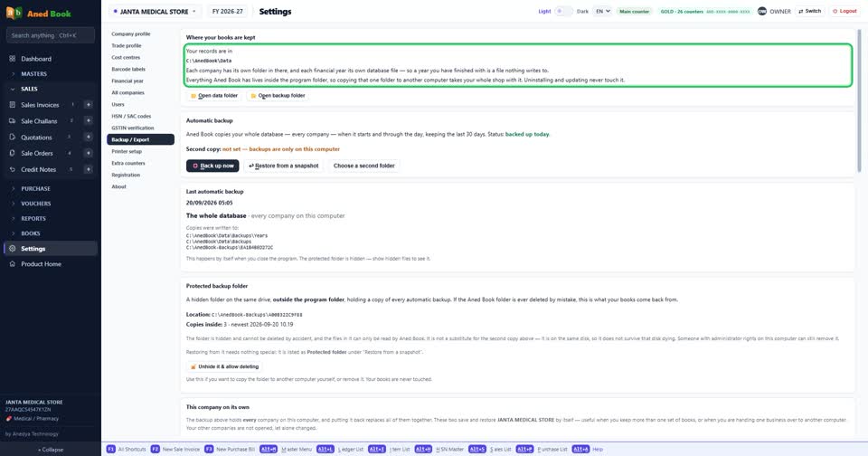Image resolution: width=868 pixels, height=456 pixels.
Task: Open the Company profile settings tab
Action: tap(140, 33)
